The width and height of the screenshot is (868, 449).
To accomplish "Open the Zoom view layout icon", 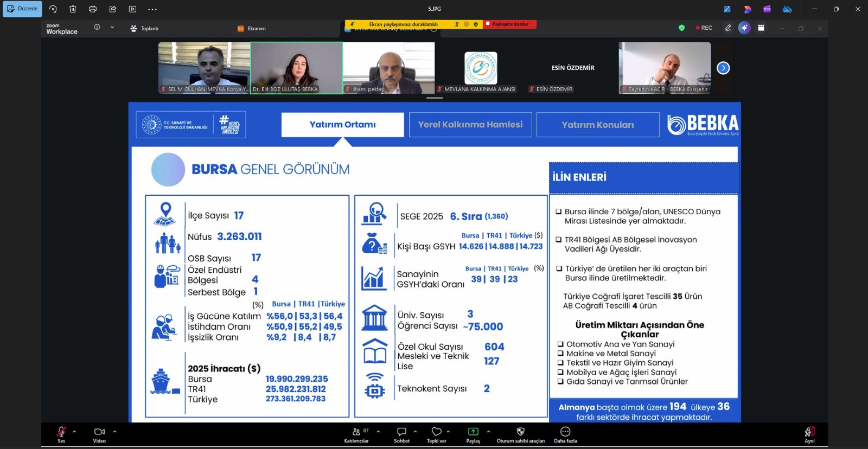I will [x=761, y=28].
